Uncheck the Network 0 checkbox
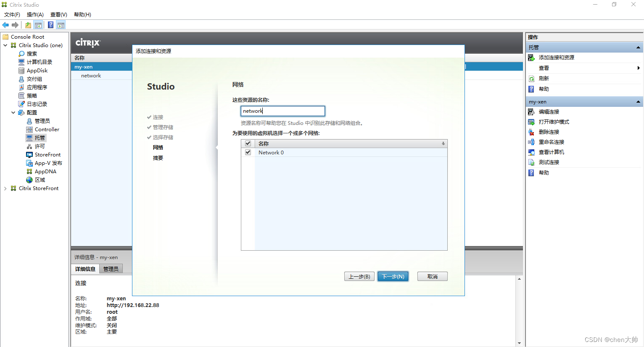This screenshot has height=347, width=644. (x=248, y=152)
